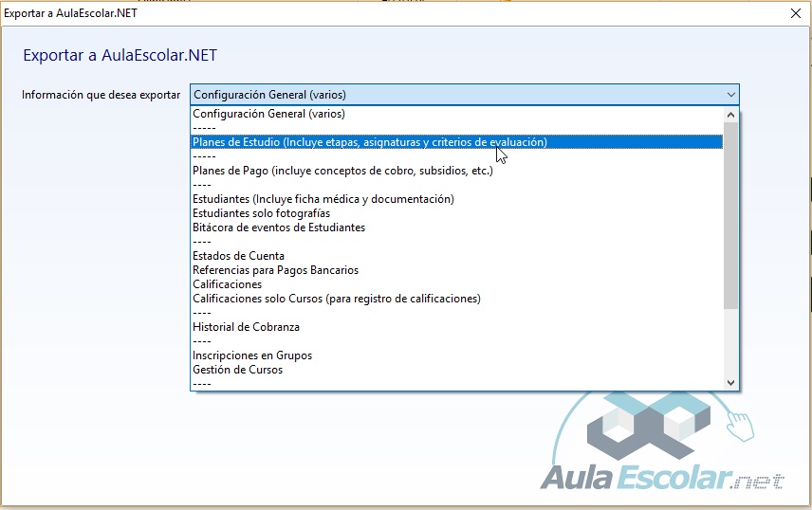This screenshot has height=510, width=812.
Task: Select Calificaciones solo Cursos entry
Action: click(x=336, y=299)
